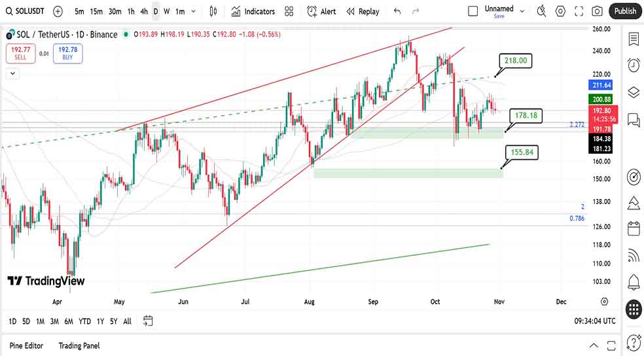Toggle the Unnamed layout checkbox
The image size is (644, 356).
(473, 11)
